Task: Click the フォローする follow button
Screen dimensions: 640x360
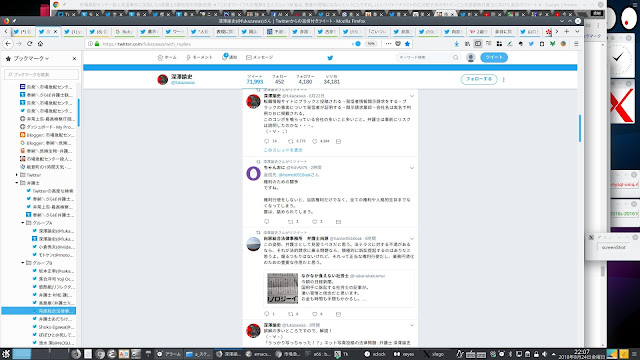Action: point(479,79)
